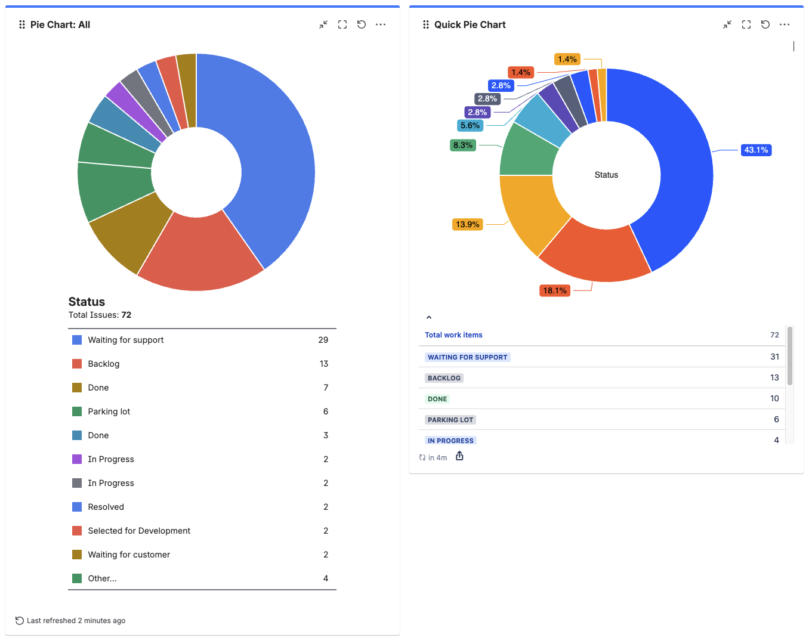
Task: Share Quick Pie Chart using the export icon
Action: (x=459, y=456)
